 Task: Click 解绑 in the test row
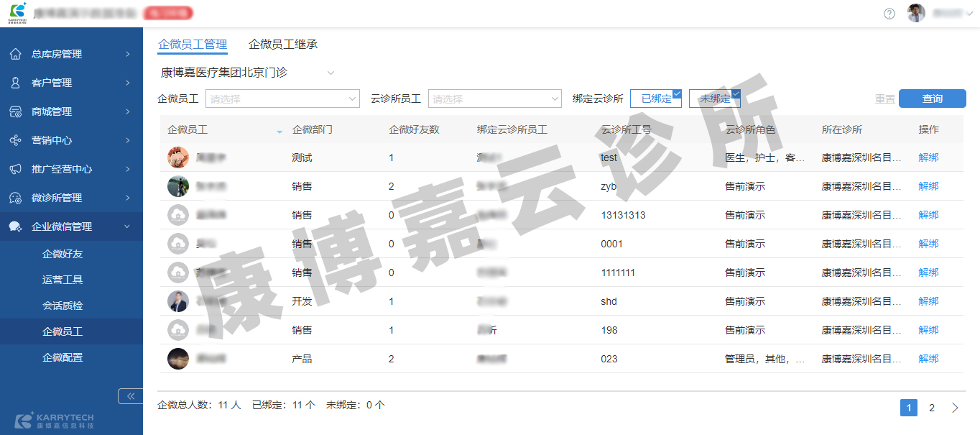click(x=928, y=157)
